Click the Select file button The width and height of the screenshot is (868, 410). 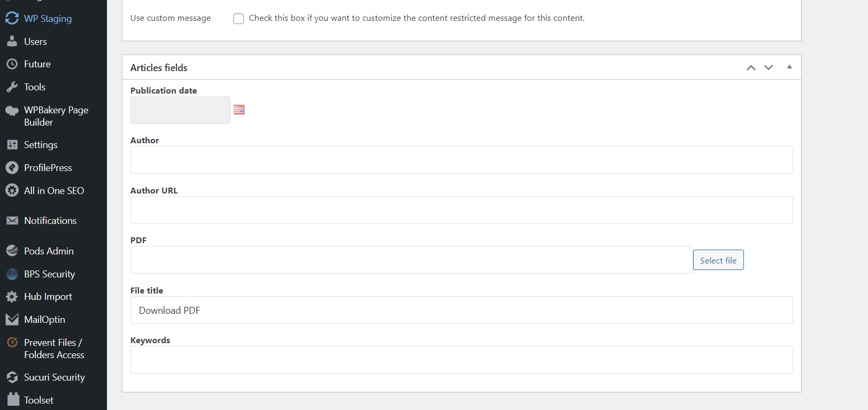point(718,260)
